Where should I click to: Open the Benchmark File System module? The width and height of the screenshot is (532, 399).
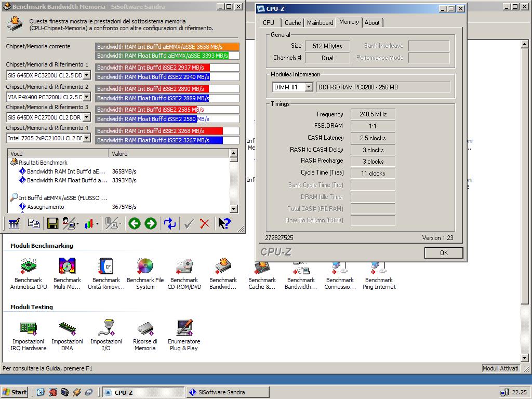145,274
